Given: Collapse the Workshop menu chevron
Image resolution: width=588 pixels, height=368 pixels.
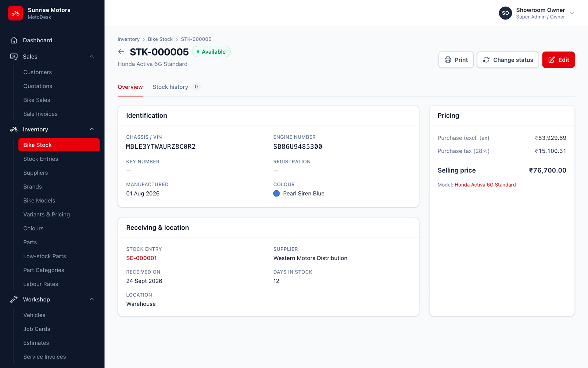Looking at the screenshot, I should coord(92,300).
